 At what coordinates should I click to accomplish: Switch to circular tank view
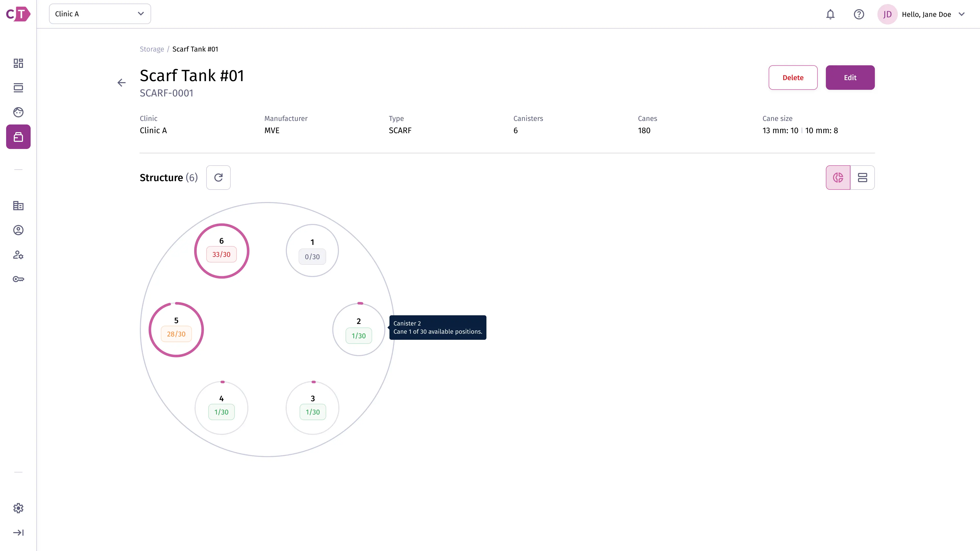pos(838,178)
